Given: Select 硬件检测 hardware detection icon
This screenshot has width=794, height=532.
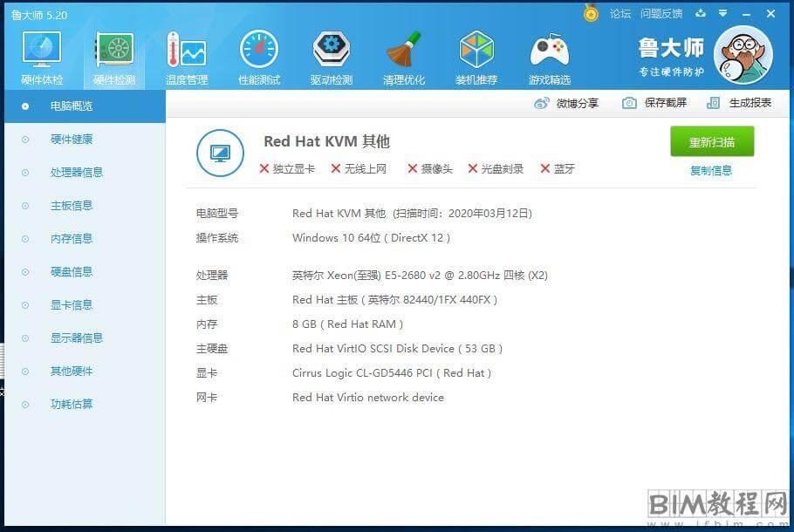Looking at the screenshot, I should (114, 58).
